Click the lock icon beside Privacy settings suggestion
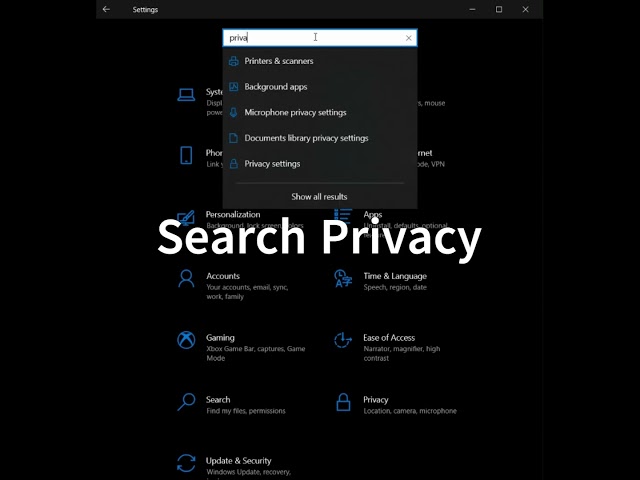The width and height of the screenshot is (640, 480). point(233,164)
